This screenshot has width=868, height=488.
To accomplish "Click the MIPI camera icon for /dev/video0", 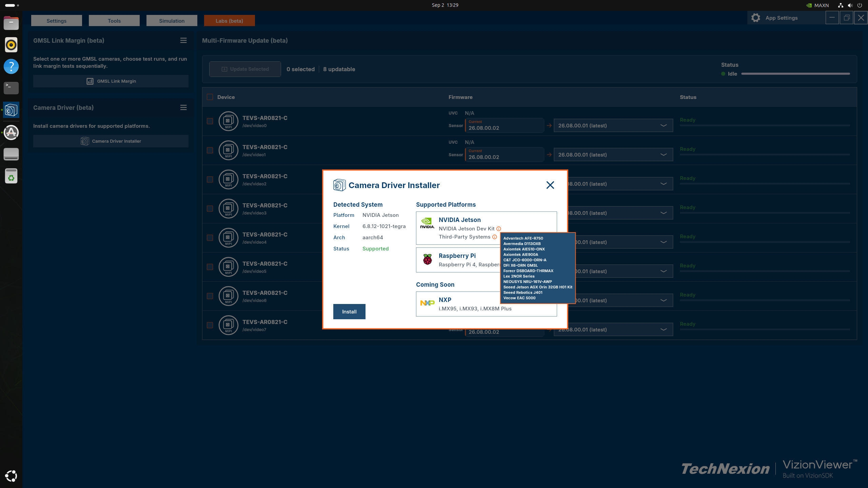I will pyautogui.click(x=229, y=121).
